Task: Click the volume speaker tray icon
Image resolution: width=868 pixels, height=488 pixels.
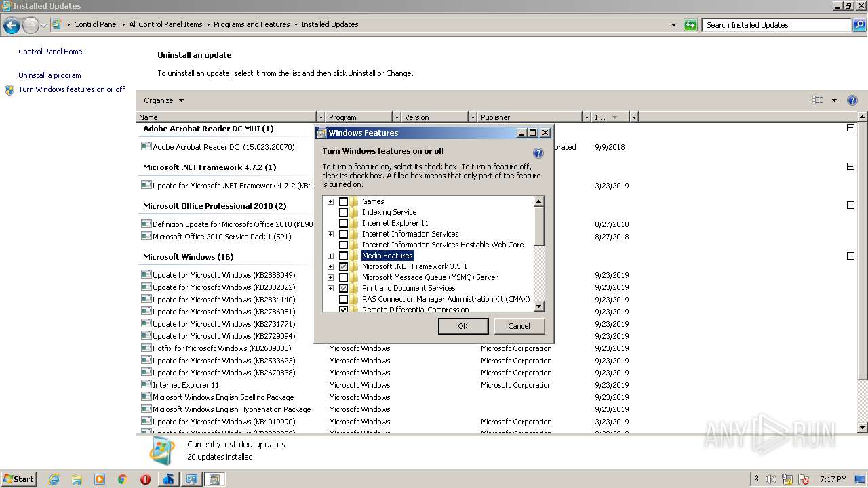Action: click(771, 479)
